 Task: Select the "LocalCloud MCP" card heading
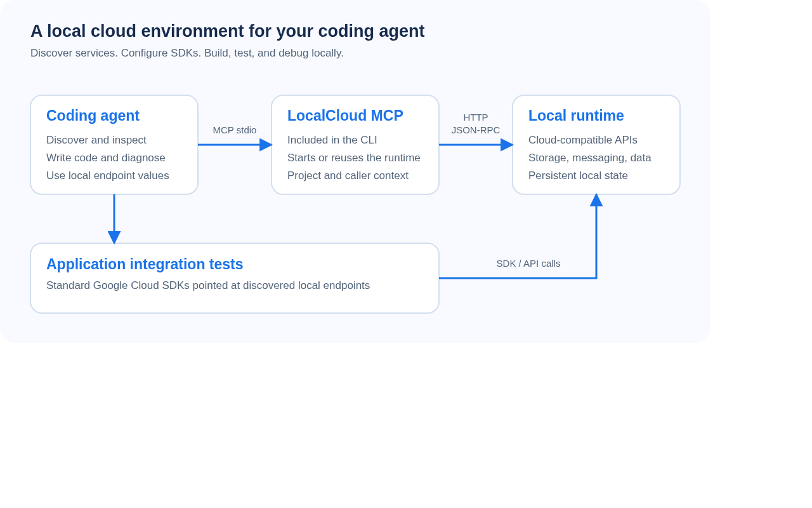pos(345,116)
